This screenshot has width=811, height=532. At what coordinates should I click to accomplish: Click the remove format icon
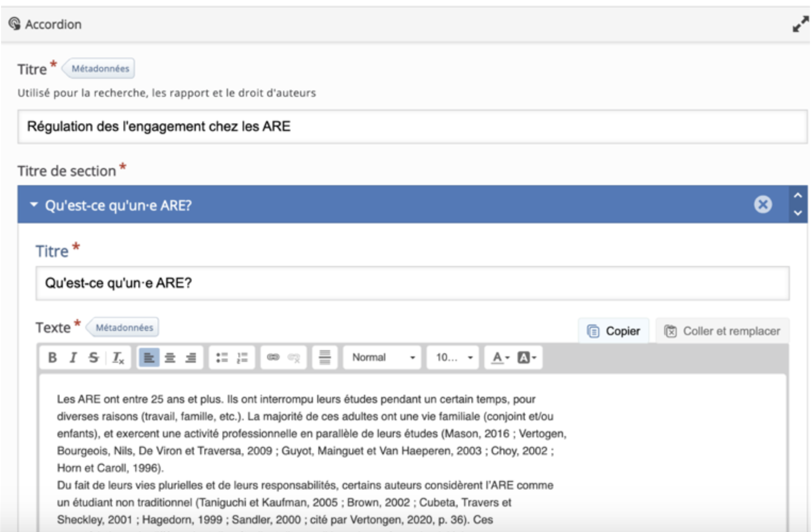coord(118,358)
